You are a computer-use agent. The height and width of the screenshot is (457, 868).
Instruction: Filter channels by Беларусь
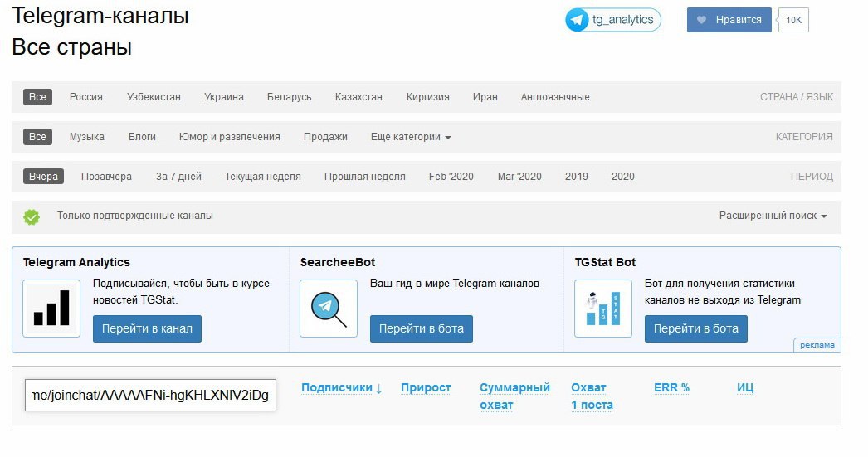[289, 97]
